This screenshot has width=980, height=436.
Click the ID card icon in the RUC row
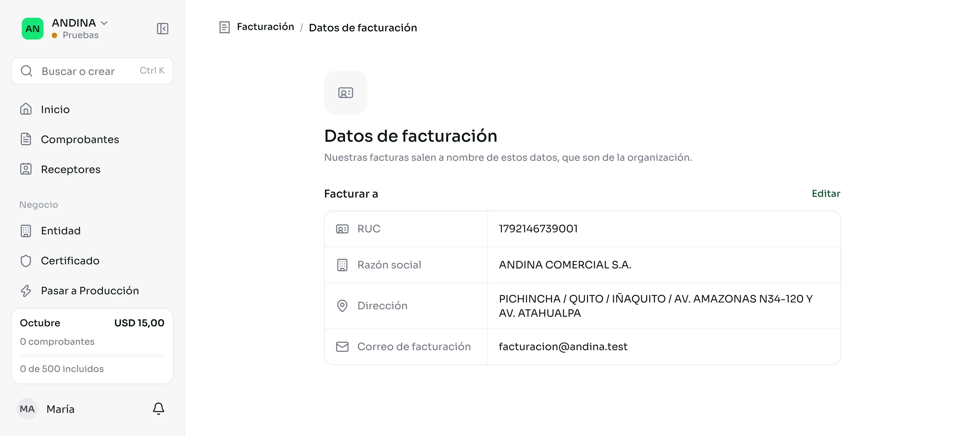pyautogui.click(x=342, y=229)
